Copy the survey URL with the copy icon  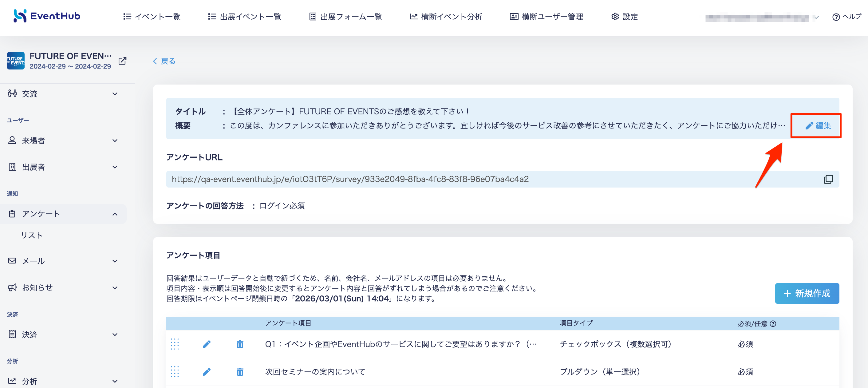point(828,179)
